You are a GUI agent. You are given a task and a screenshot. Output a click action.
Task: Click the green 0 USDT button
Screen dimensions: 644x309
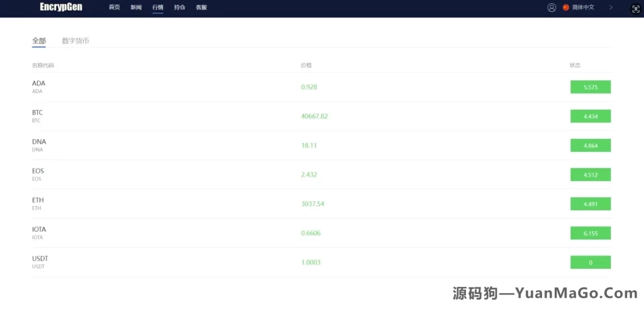click(x=591, y=263)
